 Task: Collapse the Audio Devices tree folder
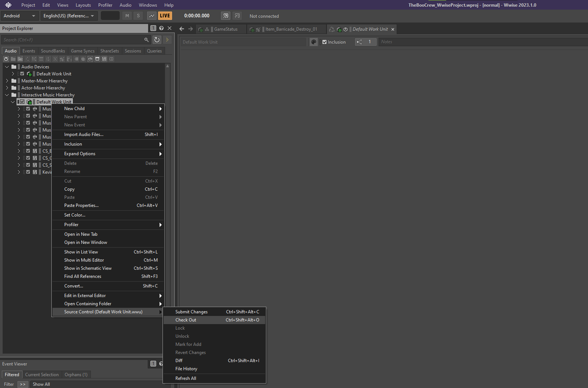tap(7, 67)
